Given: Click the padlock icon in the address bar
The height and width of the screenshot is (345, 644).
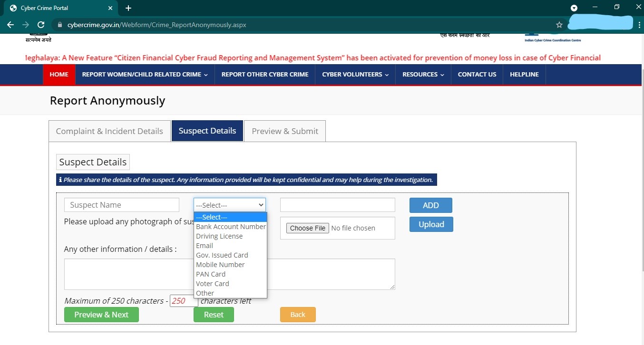Looking at the screenshot, I should click(59, 25).
